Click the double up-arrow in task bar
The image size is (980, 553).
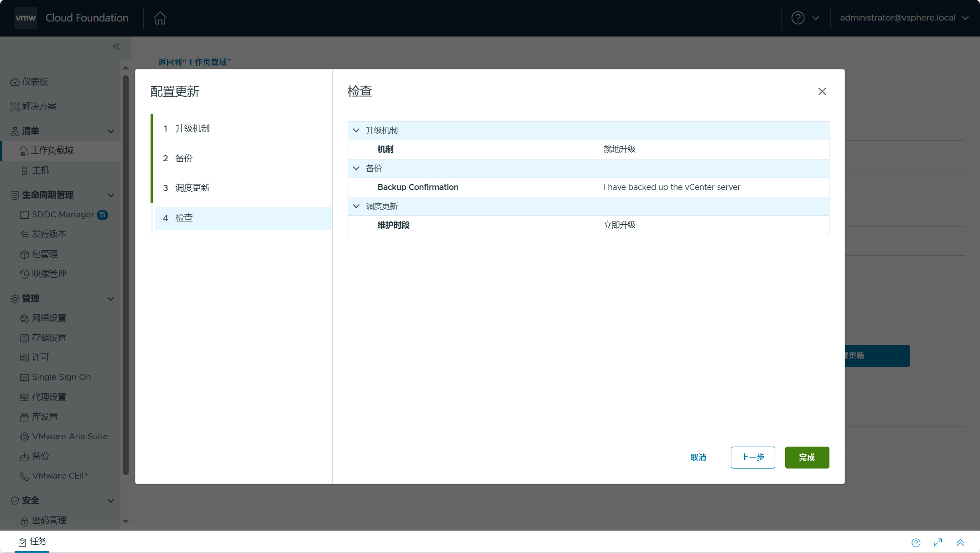click(x=960, y=542)
